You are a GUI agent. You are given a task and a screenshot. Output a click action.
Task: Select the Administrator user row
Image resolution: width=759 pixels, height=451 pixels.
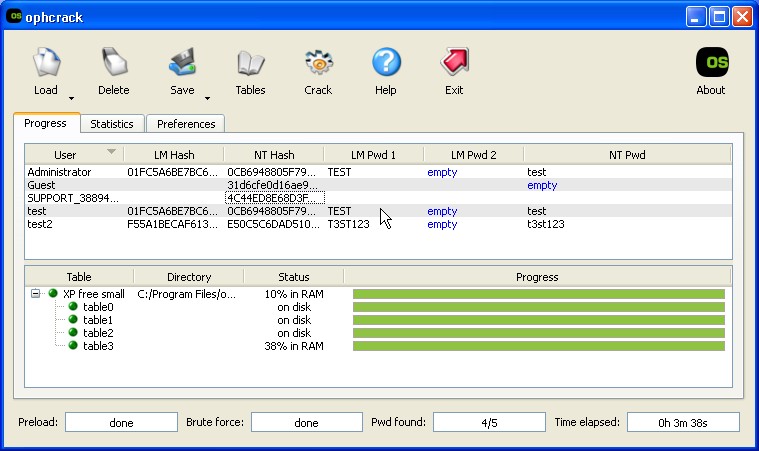click(x=379, y=172)
